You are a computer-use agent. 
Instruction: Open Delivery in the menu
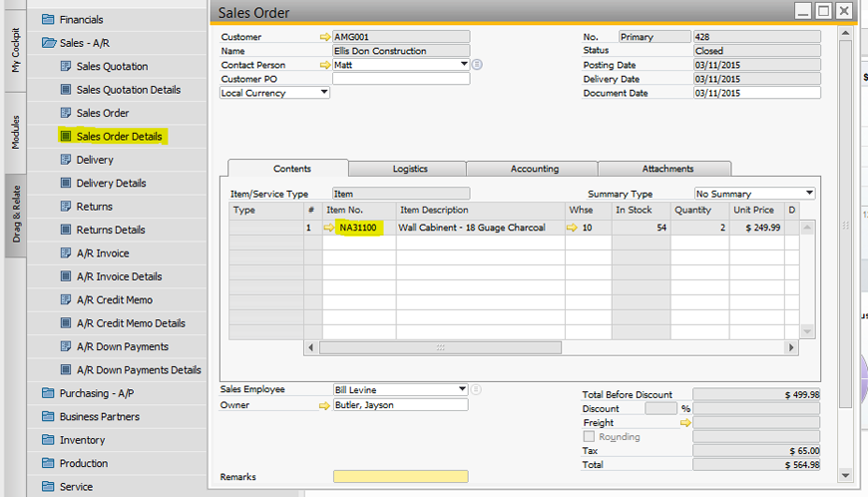click(x=95, y=160)
